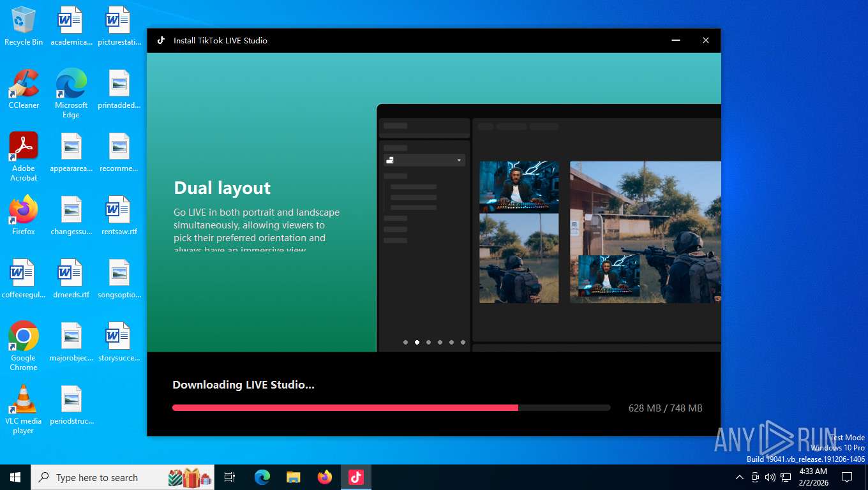Click the red download progress bar

pyautogui.click(x=345, y=408)
